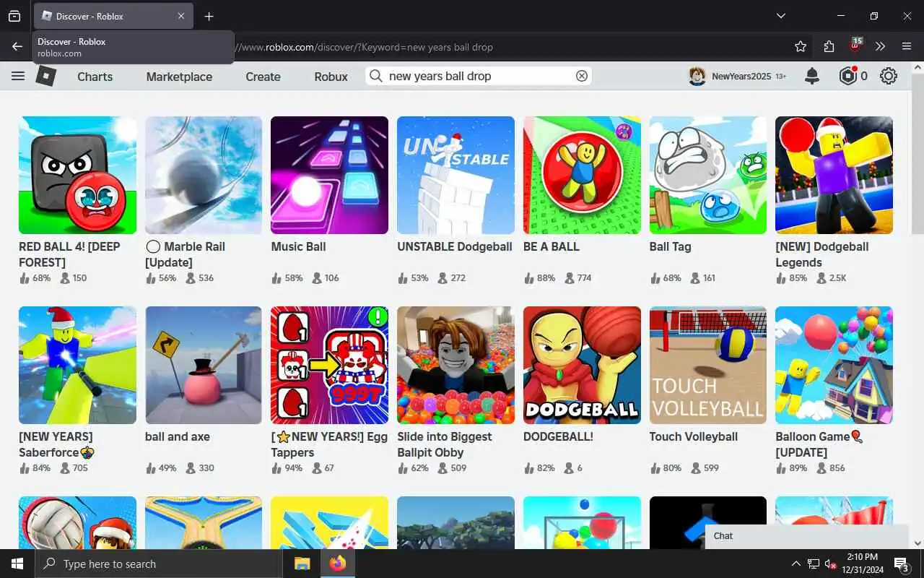Viewport: 924px width, 578px height.
Task: Open the Robux balance icon
Action: click(847, 76)
